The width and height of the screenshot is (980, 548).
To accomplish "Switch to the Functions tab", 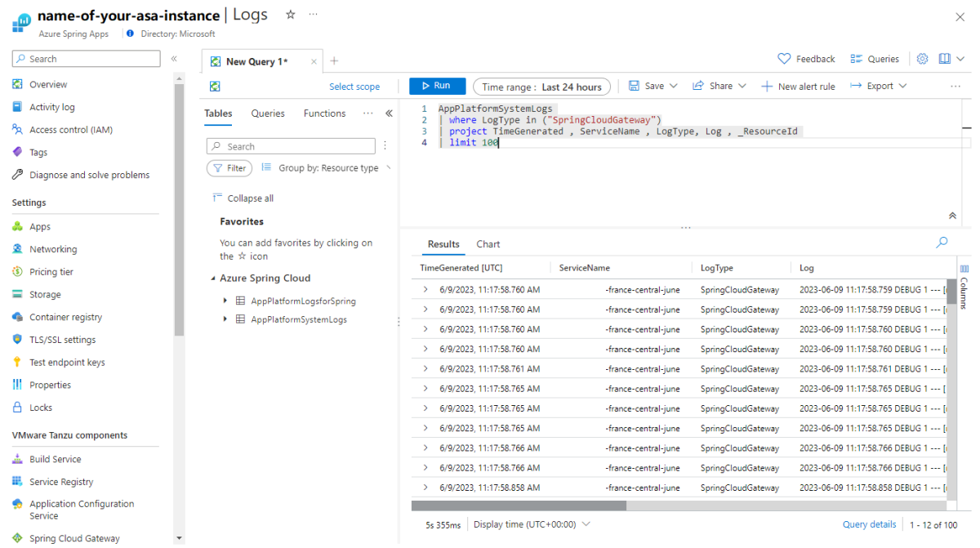I will (x=324, y=114).
